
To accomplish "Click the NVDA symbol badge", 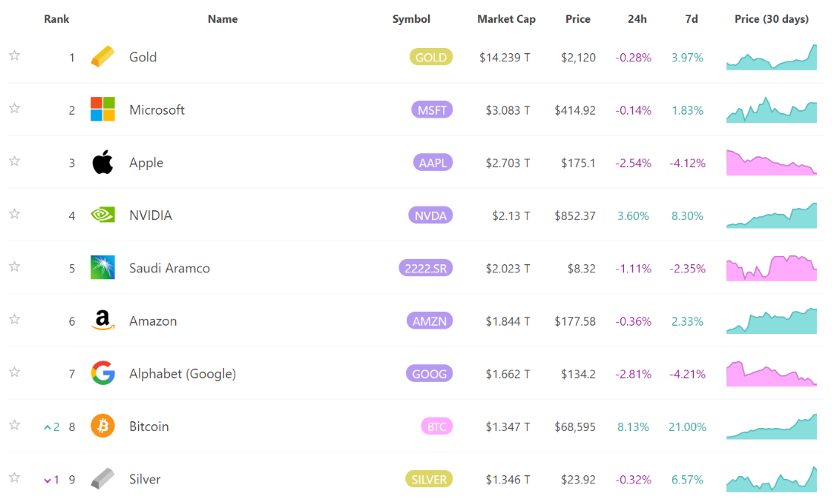I will (430, 216).
